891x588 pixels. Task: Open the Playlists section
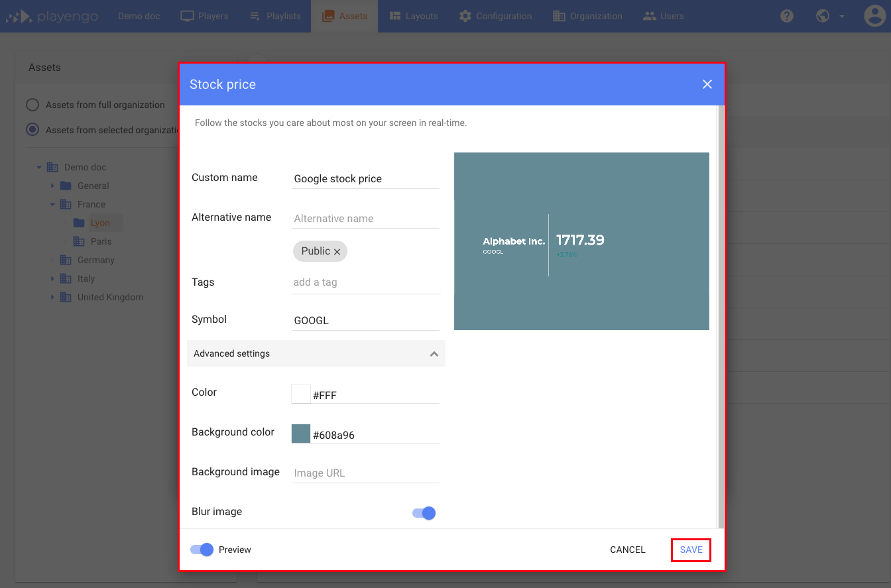tap(275, 16)
